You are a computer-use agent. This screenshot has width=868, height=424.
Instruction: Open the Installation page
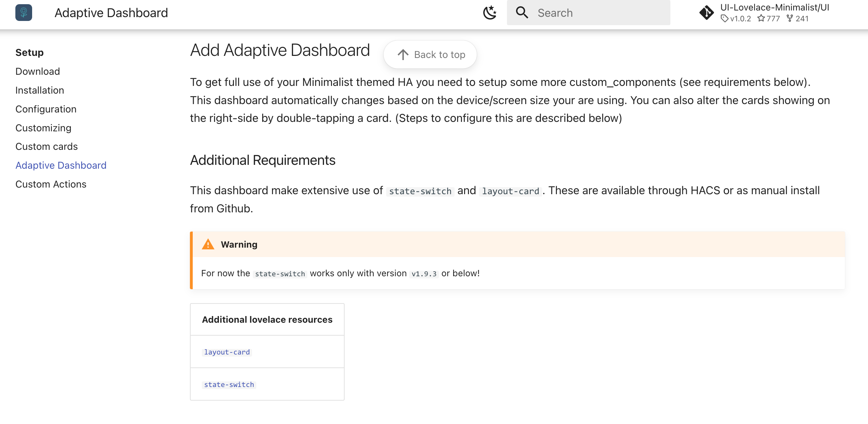[x=39, y=90]
